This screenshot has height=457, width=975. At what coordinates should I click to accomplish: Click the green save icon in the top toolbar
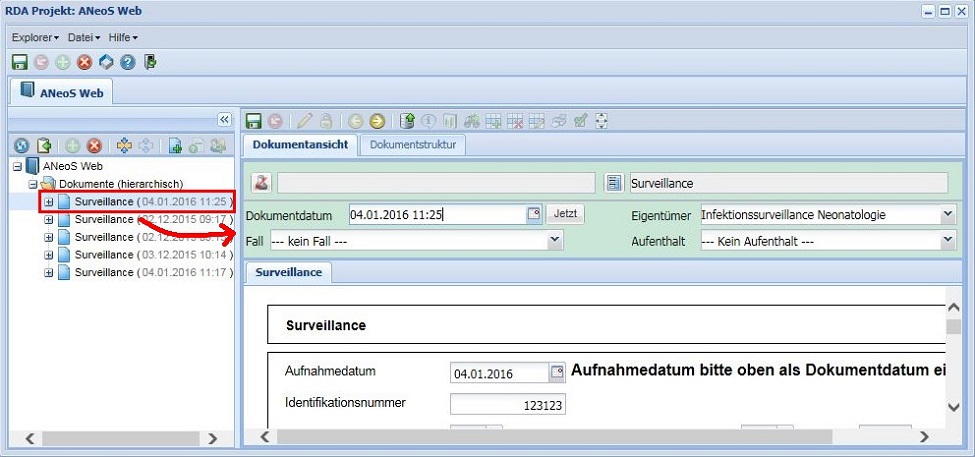(19, 62)
